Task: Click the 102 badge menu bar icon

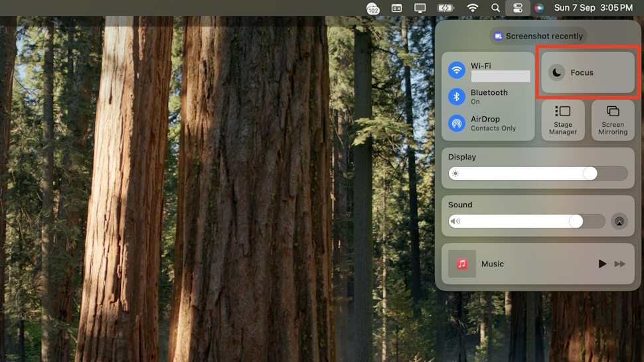Action: [x=373, y=8]
